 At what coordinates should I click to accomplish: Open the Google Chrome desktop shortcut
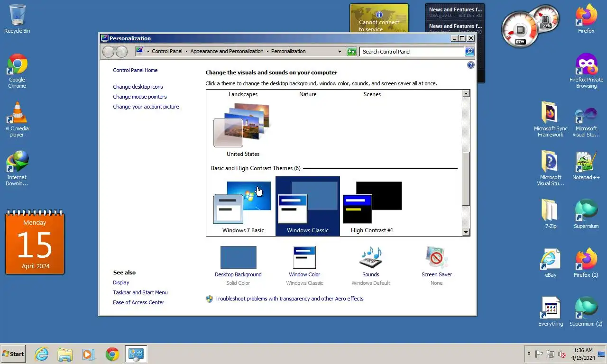(x=17, y=70)
